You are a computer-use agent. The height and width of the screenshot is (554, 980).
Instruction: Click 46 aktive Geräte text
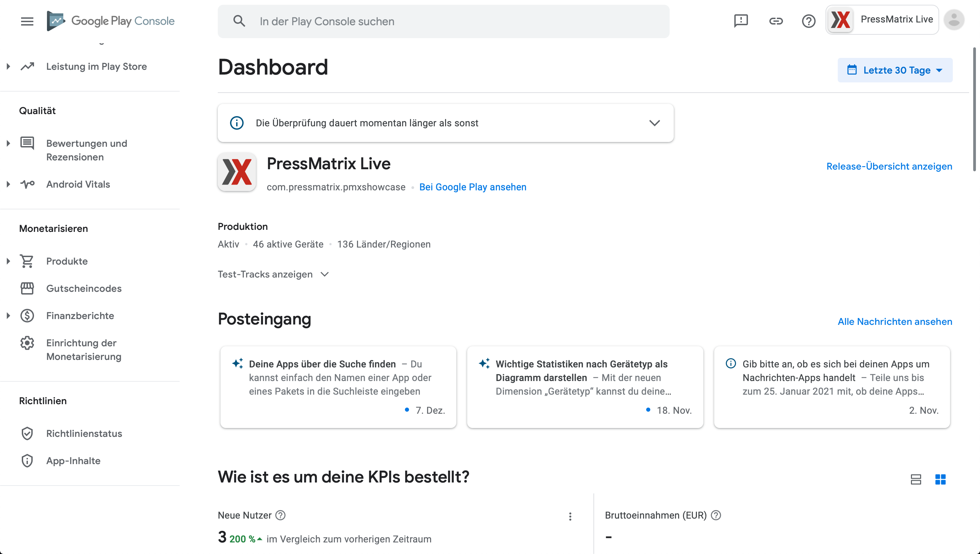[288, 244]
